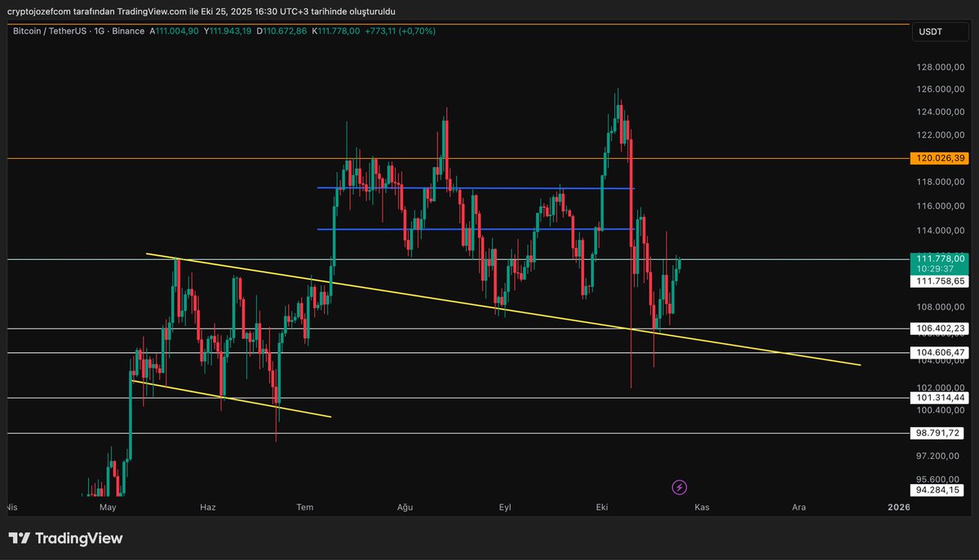The image size is (979, 560).
Task: Click the 124.000,00 price axis tick
Action: pos(941,112)
